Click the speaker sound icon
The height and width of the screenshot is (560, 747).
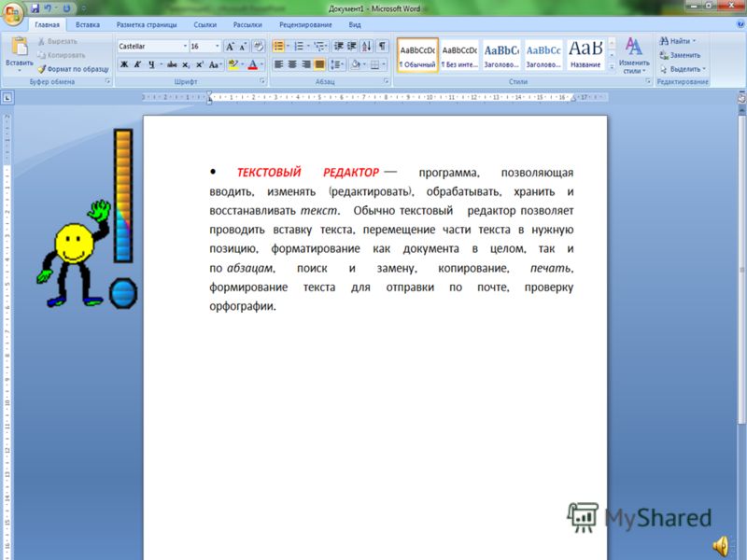(x=721, y=546)
